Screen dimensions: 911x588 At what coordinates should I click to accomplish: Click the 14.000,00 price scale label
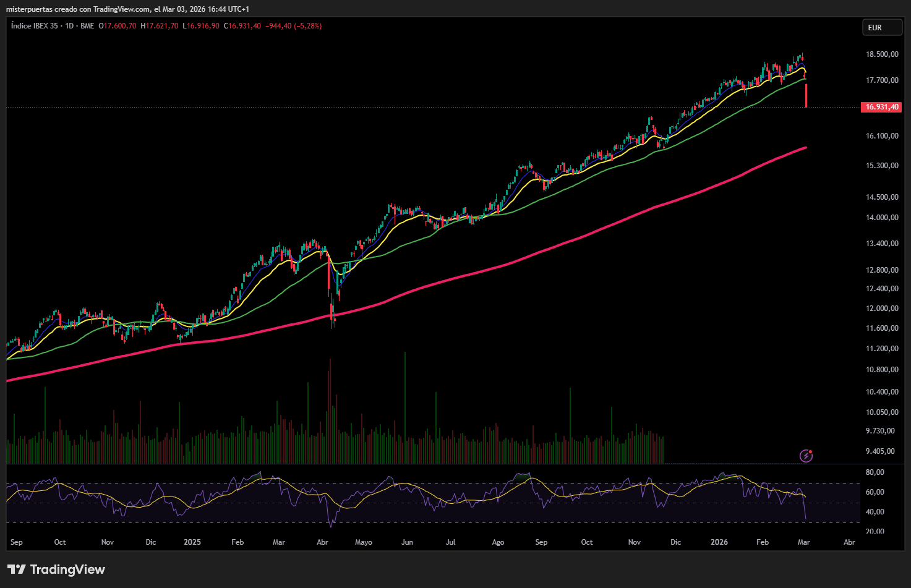882,218
